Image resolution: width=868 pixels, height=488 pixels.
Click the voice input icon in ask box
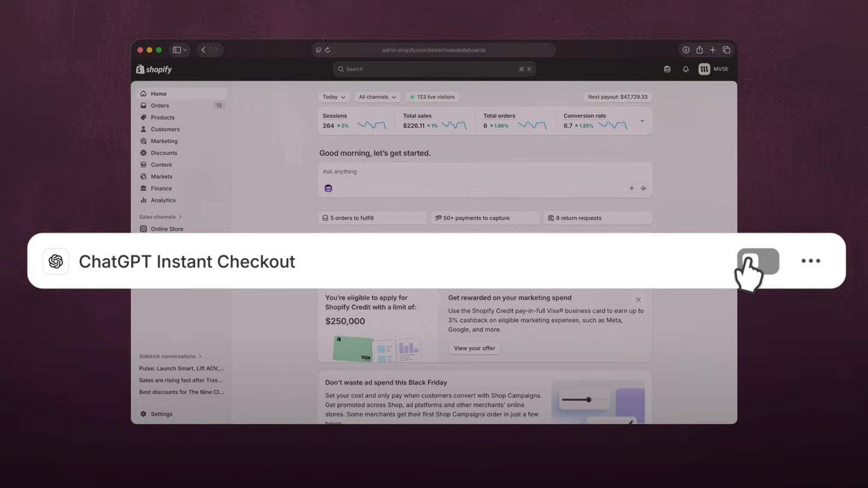643,188
